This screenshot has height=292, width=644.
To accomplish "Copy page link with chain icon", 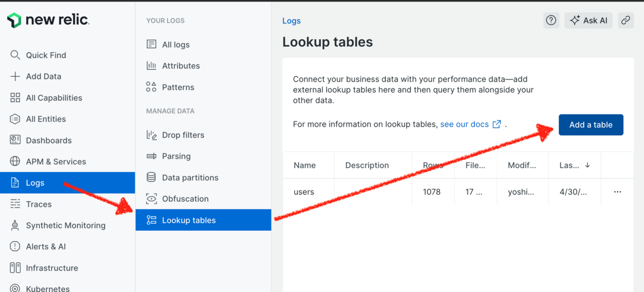I will click(x=626, y=20).
